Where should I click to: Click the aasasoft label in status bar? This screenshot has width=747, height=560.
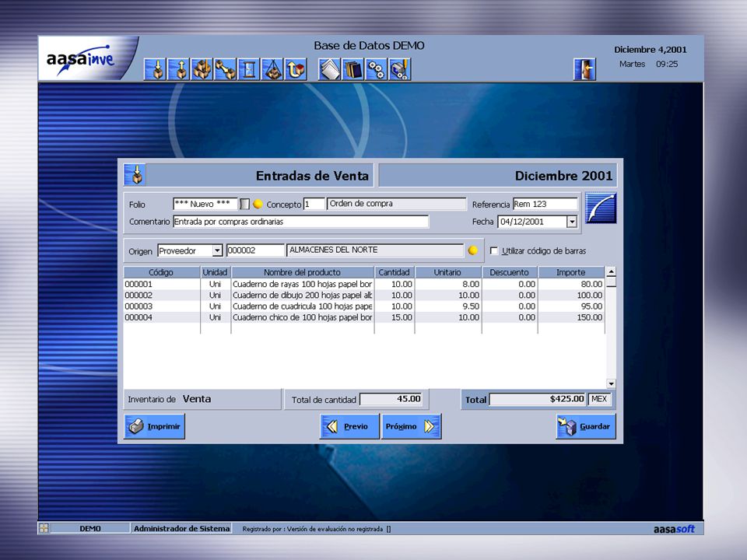(x=674, y=529)
